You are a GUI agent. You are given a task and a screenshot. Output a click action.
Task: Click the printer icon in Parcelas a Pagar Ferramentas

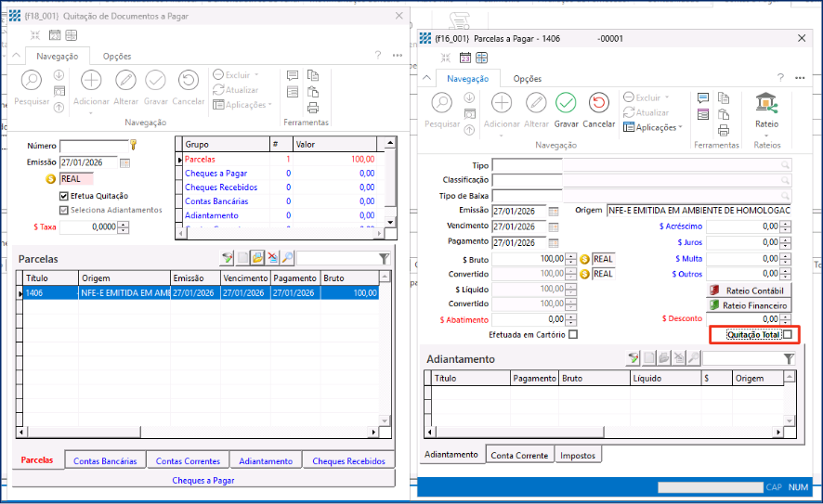724,129
